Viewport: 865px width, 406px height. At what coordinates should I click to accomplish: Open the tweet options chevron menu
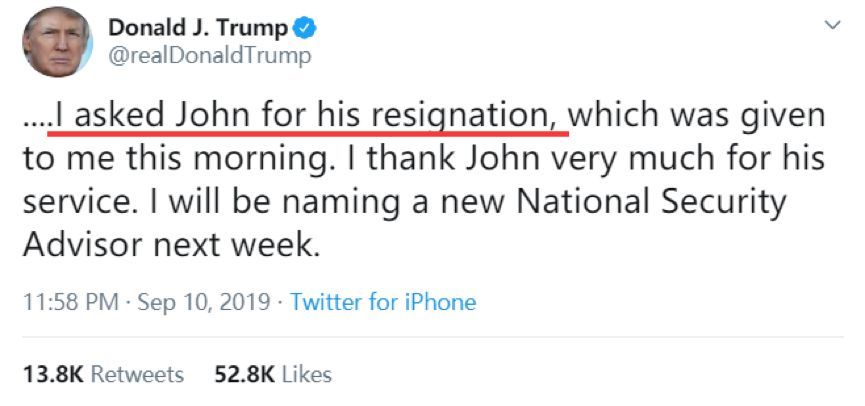click(831, 23)
